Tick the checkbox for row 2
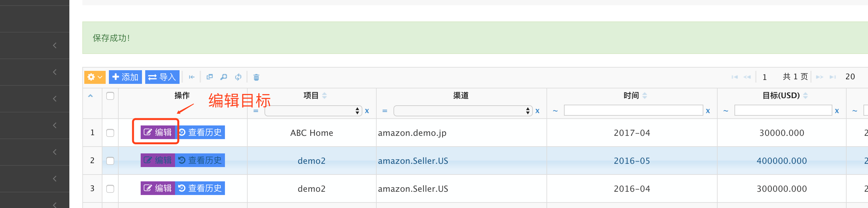This screenshot has height=208, width=868. (110, 161)
